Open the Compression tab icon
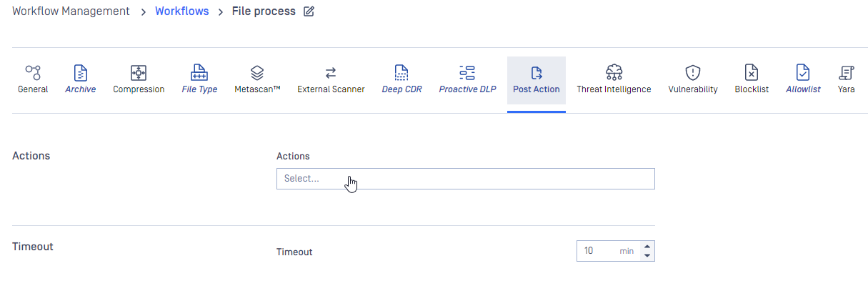The image size is (868, 281). 139,72
